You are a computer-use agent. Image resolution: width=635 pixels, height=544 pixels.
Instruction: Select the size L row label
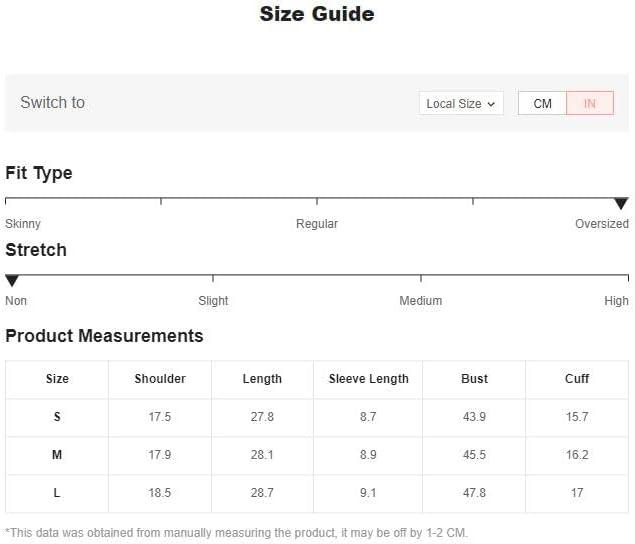pyautogui.click(x=57, y=493)
